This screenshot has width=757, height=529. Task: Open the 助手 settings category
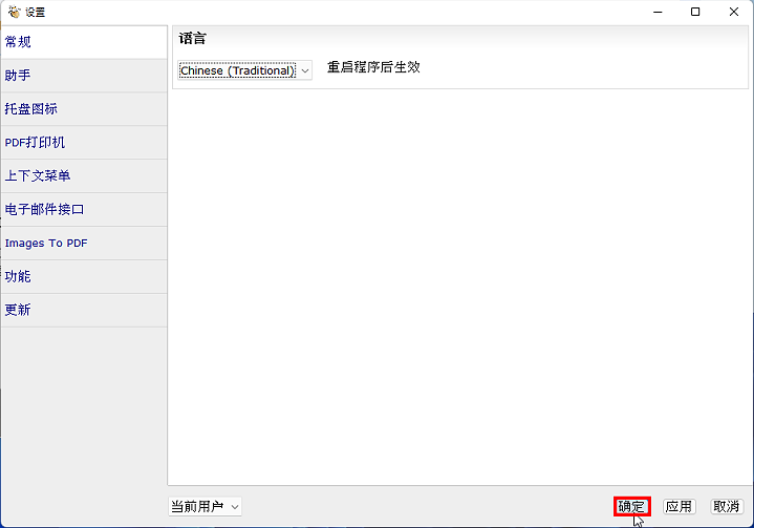(x=84, y=76)
